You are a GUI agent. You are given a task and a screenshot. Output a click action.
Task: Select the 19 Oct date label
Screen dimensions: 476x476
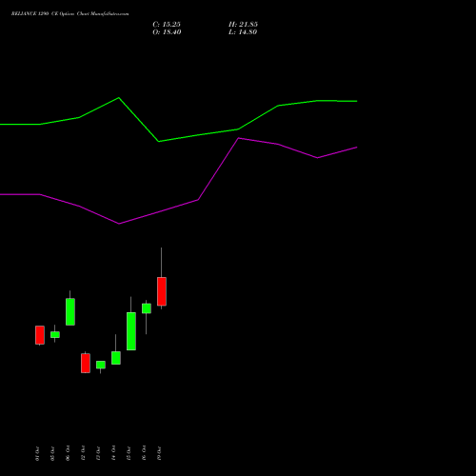tap(159, 453)
